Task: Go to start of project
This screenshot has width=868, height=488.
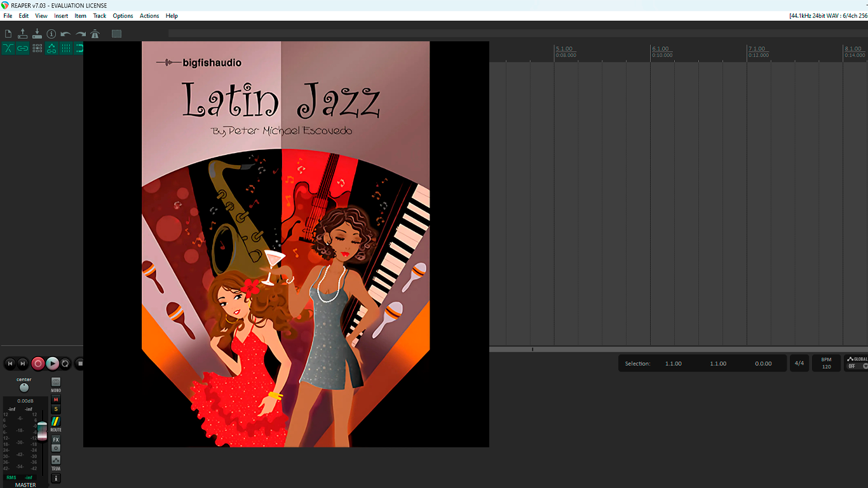Action: pyautogui.click(x=10, y=363)
